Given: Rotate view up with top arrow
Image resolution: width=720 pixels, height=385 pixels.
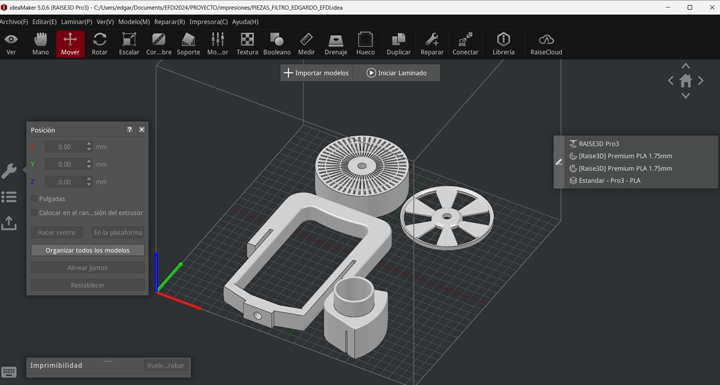Looking at the screenshot, I should coord(686,66).
